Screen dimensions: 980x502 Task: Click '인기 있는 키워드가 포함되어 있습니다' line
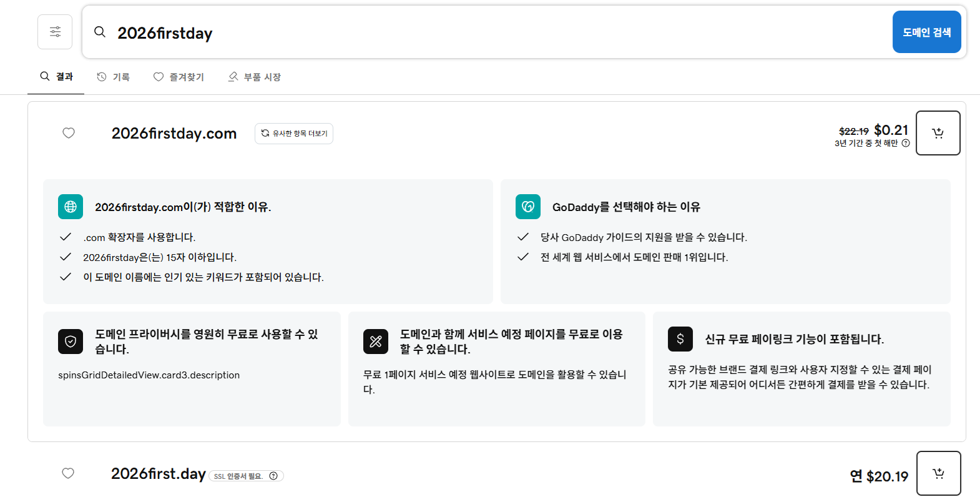(x=203, y=277)
